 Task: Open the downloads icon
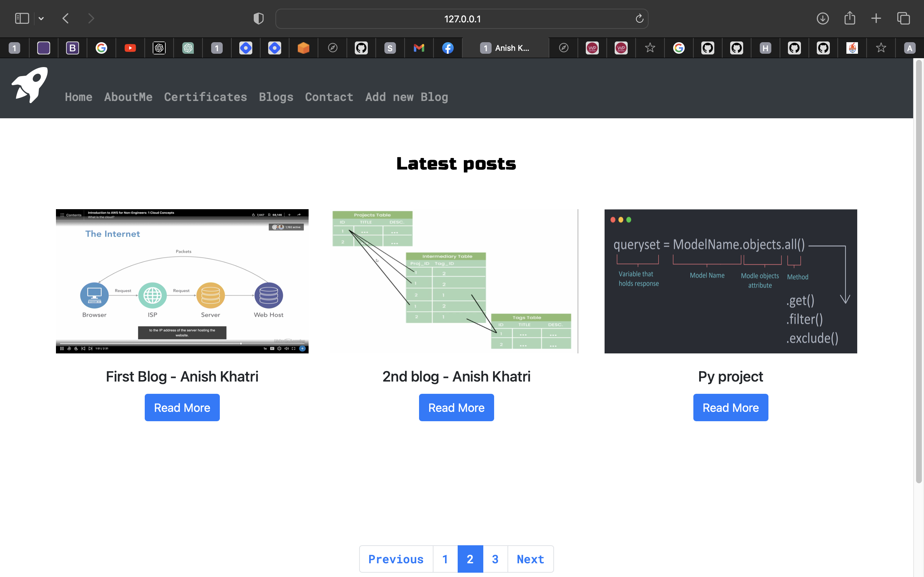pyautogui.click(x=823, y=18)
